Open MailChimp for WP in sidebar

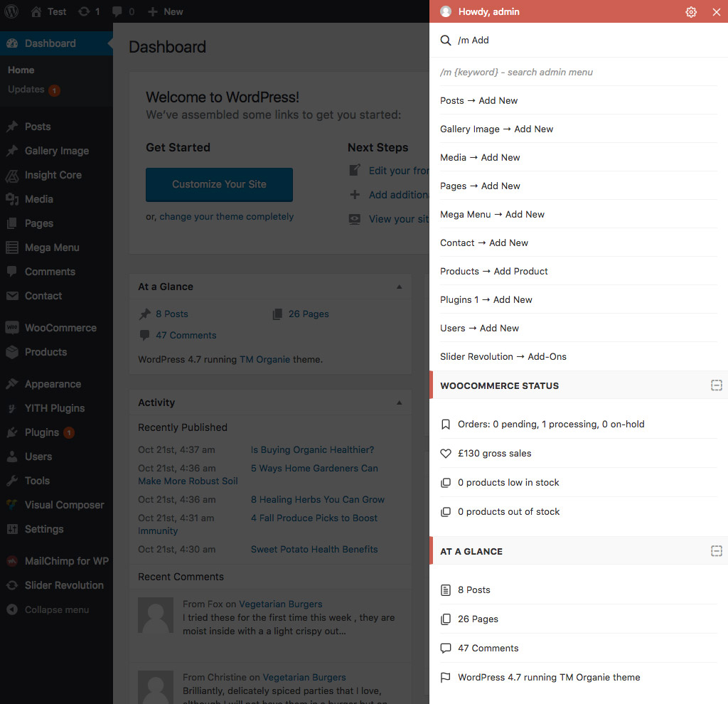click(x=56, y=561)
